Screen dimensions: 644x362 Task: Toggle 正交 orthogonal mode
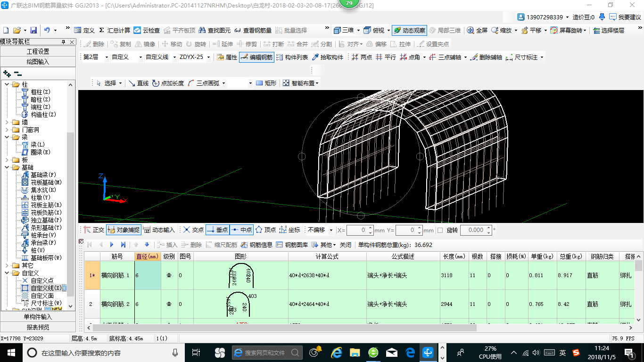click(x=93, y=230)
